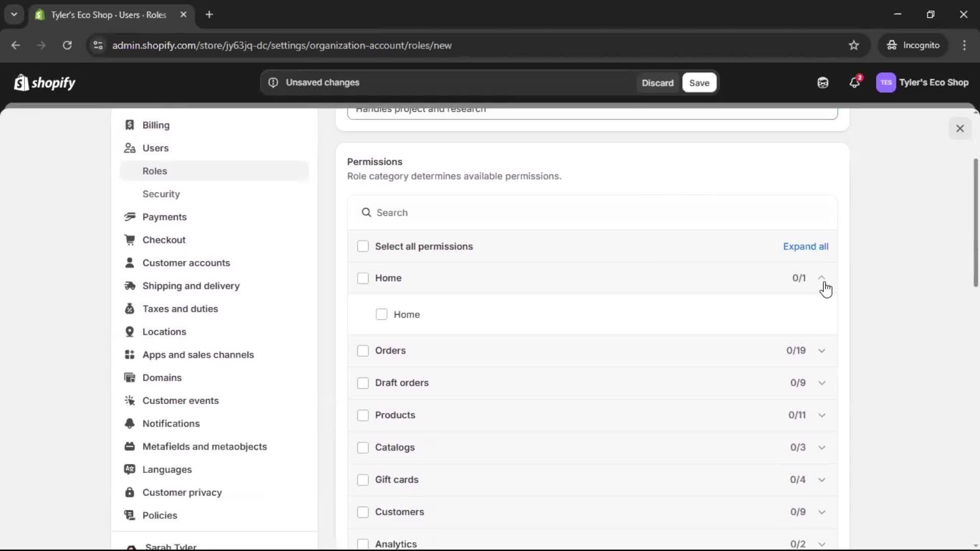980x551 pixels.
Task: Save the unsaved changes
Action: click(699, 82)
